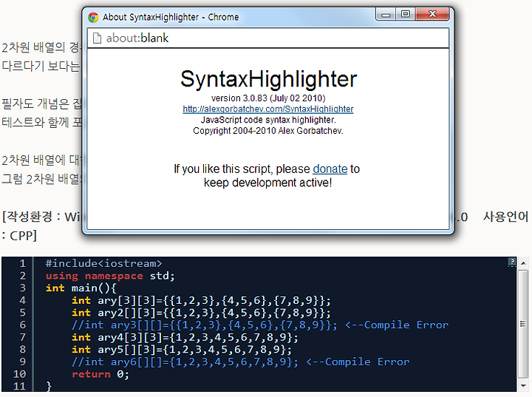This screenshot has height=397, width=532.
Task: Click line number 10 in the code gutter
Action: click(x=19, y=374)
